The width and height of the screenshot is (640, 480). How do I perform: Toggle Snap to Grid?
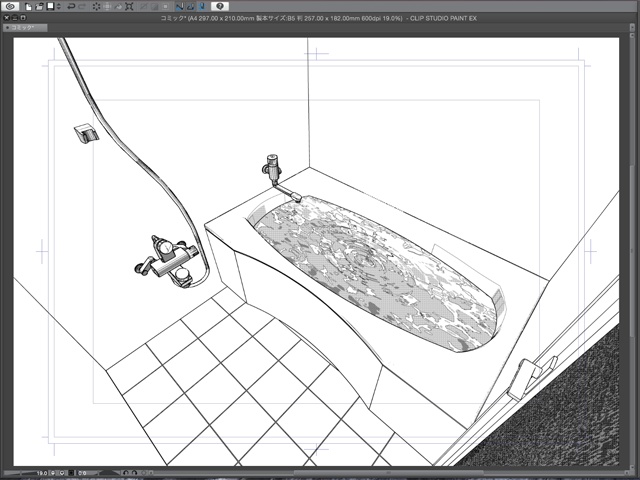click(201, 7)
